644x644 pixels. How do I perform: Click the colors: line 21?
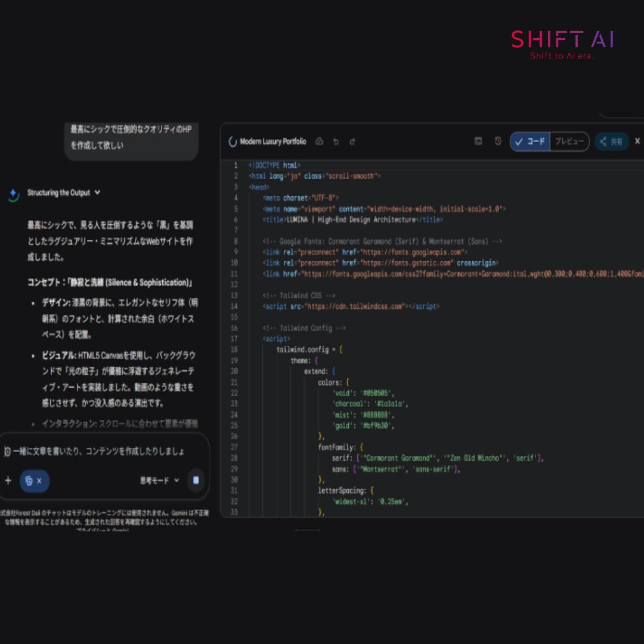tap(333, 382)
